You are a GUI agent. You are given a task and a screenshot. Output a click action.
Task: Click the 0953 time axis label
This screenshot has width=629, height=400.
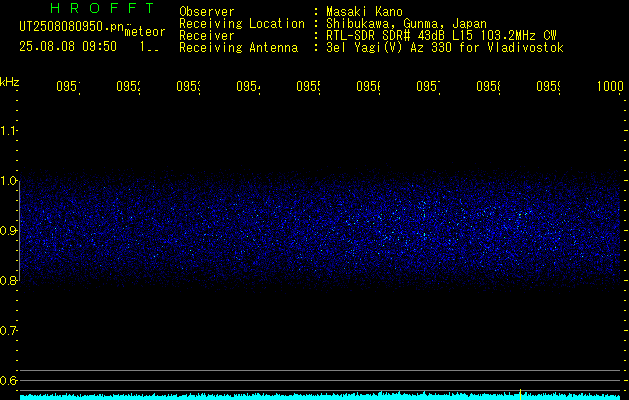click(x=189, y=86)
